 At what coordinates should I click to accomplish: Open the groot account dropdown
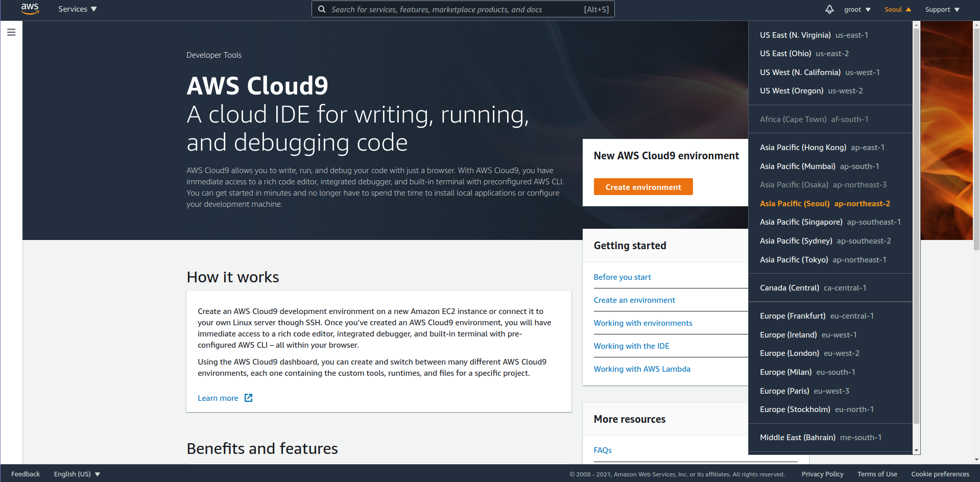(857, 9)
